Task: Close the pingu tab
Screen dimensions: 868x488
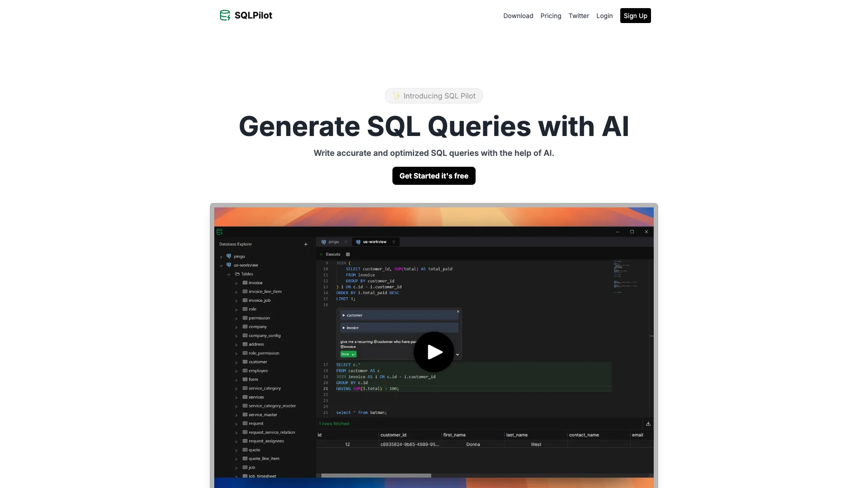Action: coord(346,242)
